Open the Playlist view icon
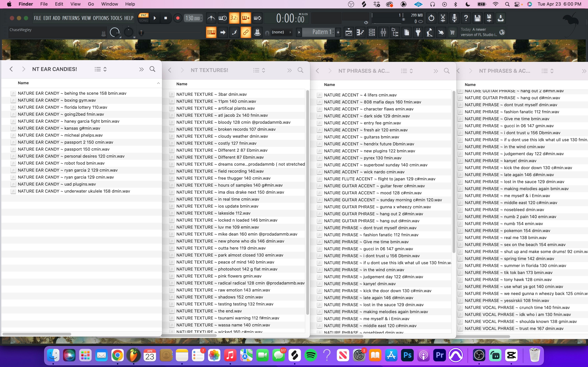The width and height of the screenshot is (588, 367). click(x=349, y=32)
